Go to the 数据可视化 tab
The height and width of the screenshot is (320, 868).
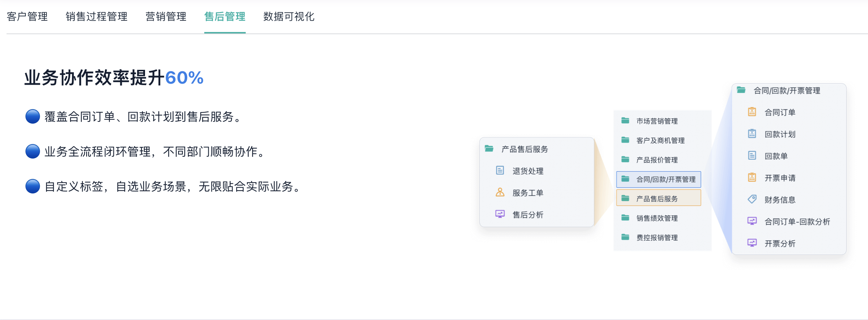[x=289, y=17]
